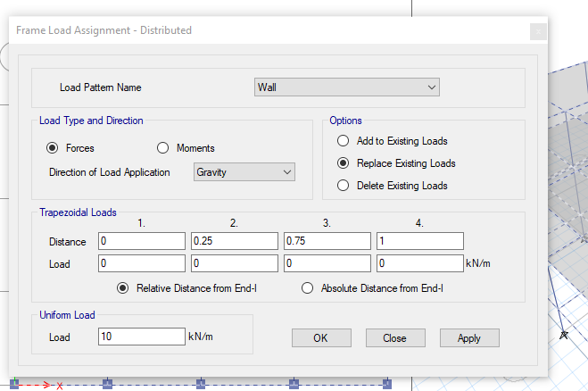
Task: Click Load field 1 in Trapezoidal Loads
Action: pos(142,263)
